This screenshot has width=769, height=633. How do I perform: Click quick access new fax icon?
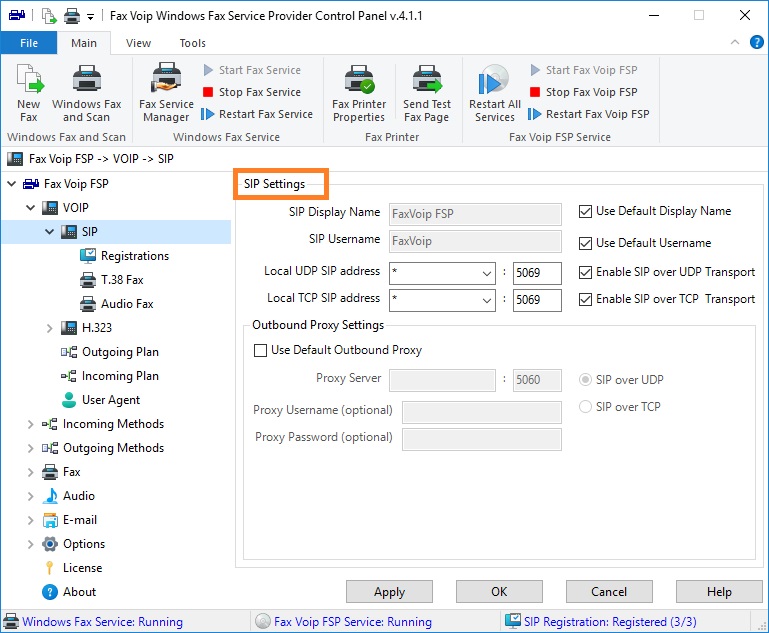pyautogui.click(x=49, y=16)
